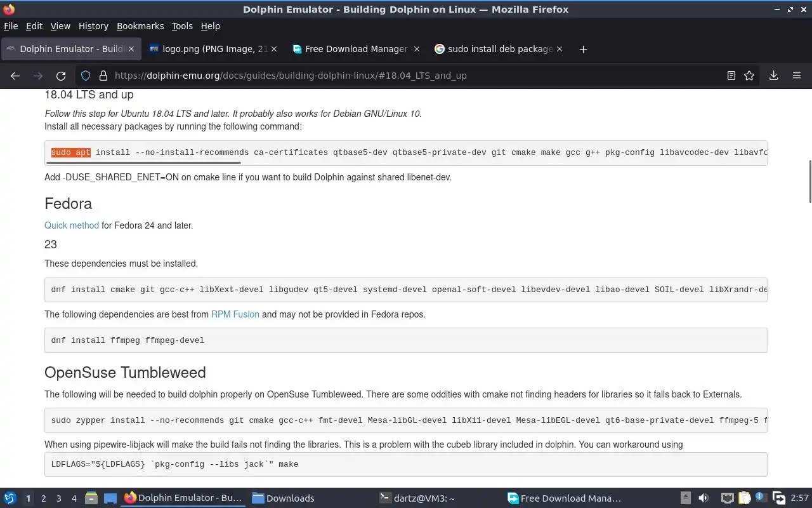Bookmark this page with the star
This screenshot has width=812, height=508.
[x=749, y=76]
